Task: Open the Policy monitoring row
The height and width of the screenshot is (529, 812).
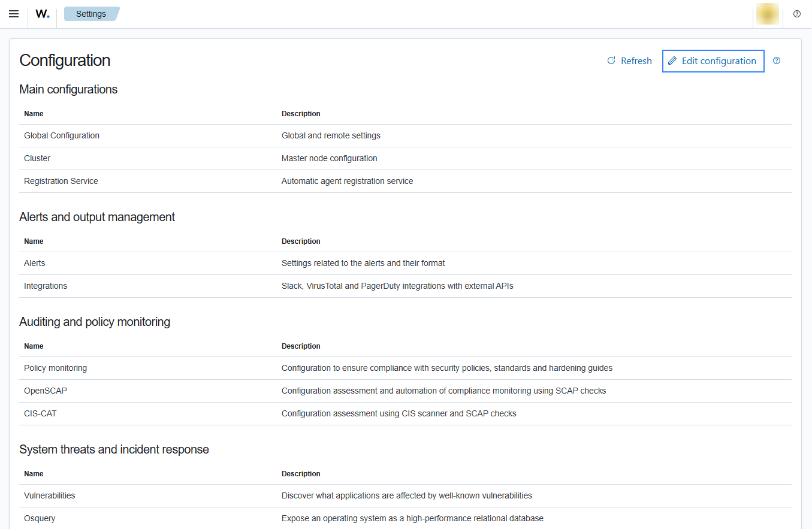Action: tap(55, 368)
